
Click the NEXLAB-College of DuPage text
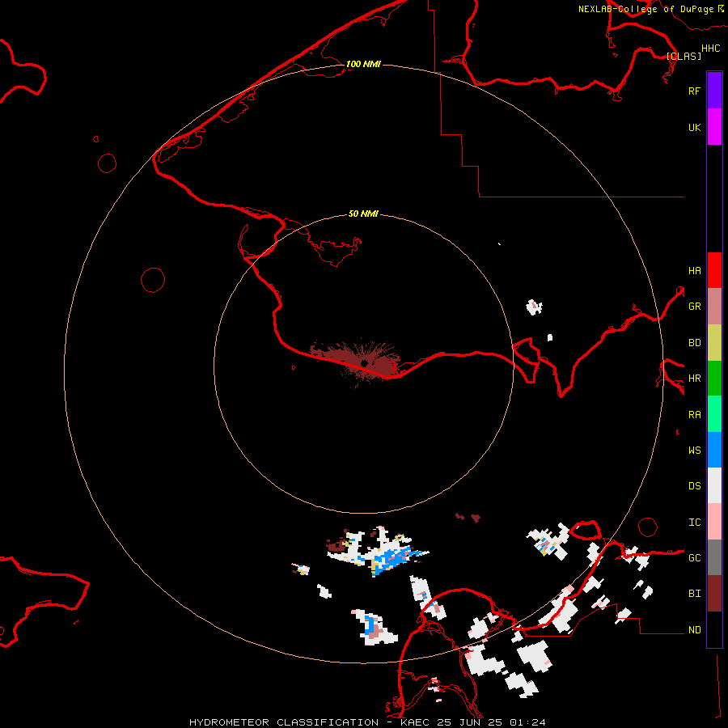tap(645, 9)
